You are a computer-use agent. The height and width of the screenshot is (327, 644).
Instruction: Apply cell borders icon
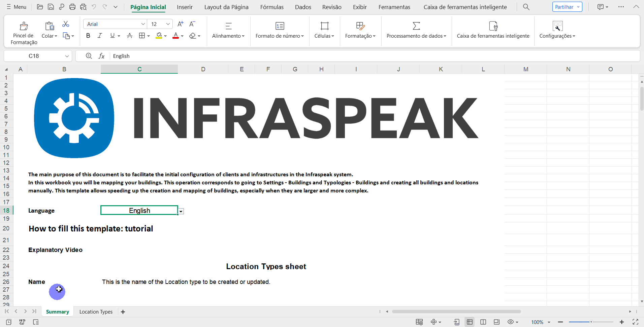[x=142, y=36]
